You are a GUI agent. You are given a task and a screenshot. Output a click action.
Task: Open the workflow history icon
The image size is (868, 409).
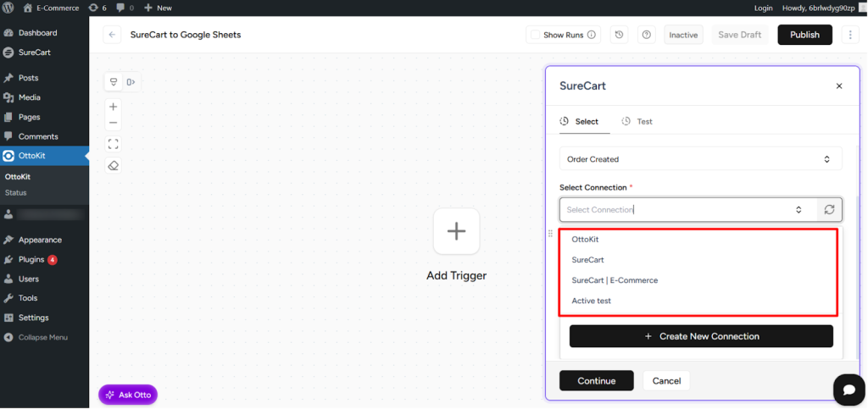(x=620, y=35)
